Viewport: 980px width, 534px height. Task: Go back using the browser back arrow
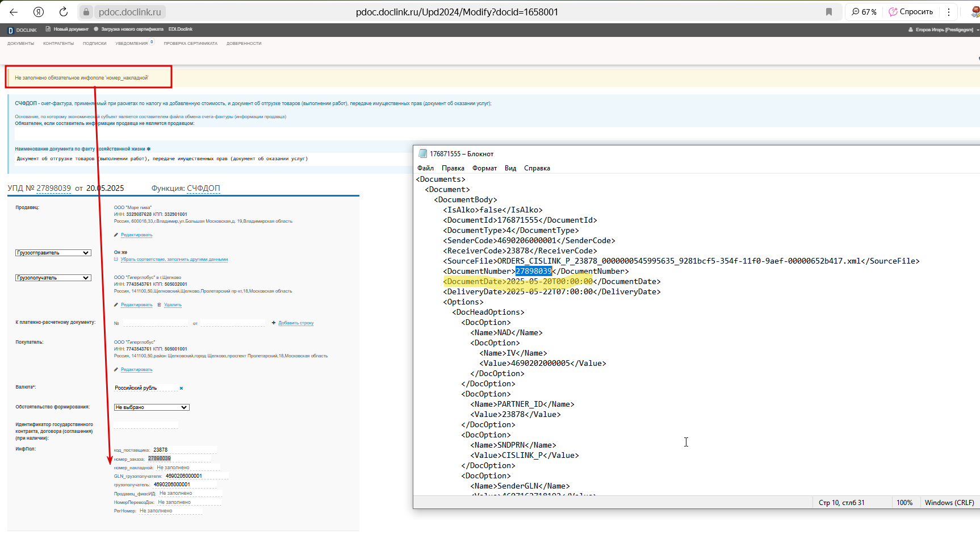tap(14, 12)
